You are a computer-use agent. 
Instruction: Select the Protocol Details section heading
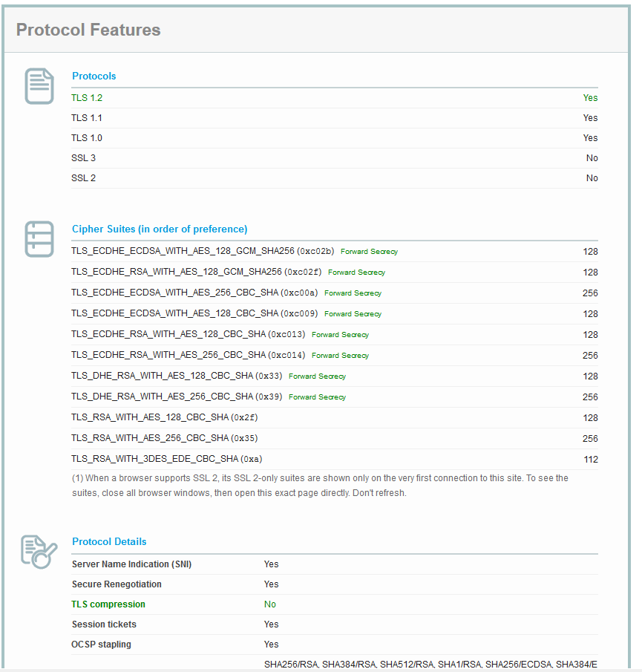click(x=109, y=541)
